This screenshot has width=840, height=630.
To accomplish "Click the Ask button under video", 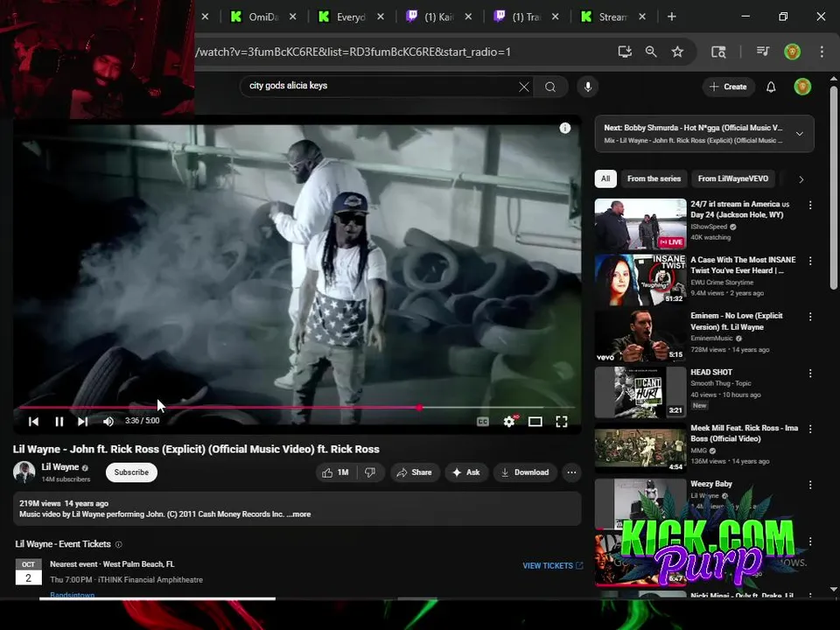I will (466, 472).
